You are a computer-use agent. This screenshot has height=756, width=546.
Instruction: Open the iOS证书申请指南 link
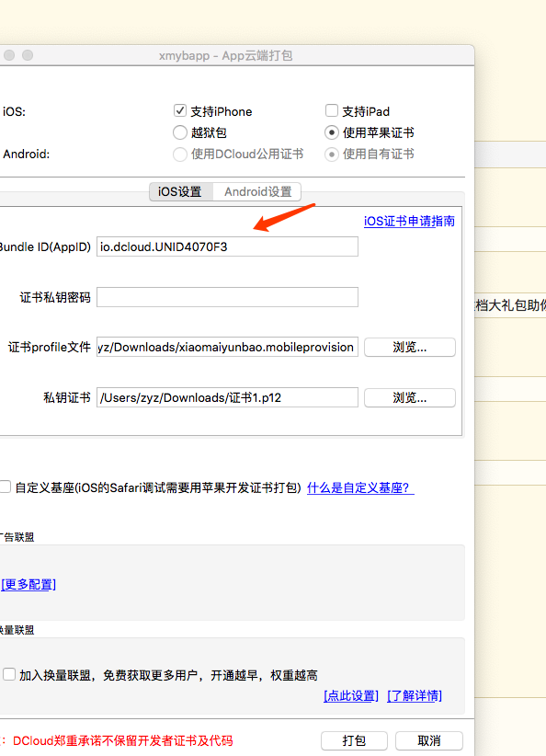[409, 222]
